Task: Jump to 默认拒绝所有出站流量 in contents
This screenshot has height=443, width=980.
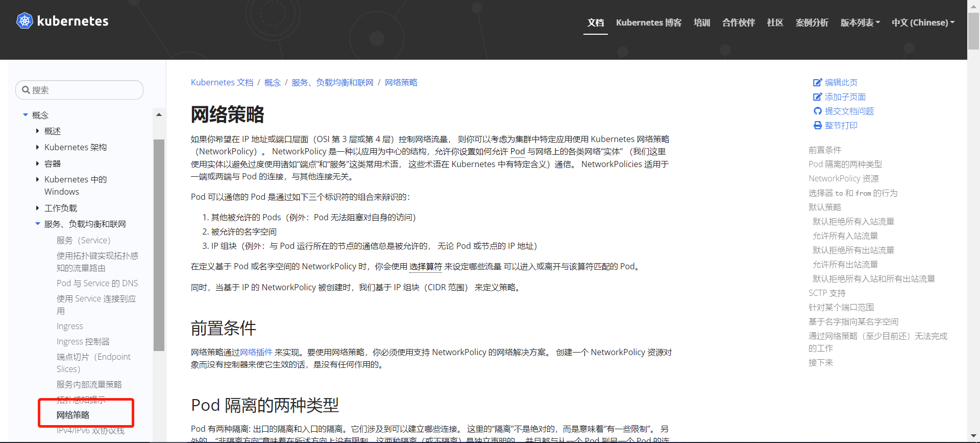Action: (853, 250)
